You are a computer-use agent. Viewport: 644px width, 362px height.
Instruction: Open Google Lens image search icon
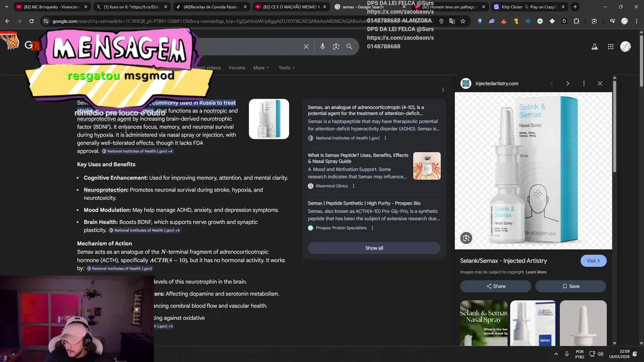[336, 46]
